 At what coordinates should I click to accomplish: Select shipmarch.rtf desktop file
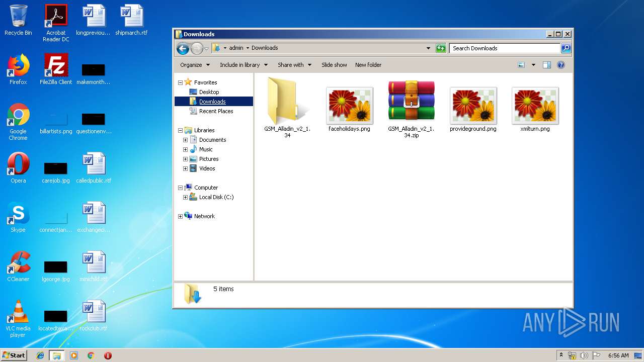tap(131, 20)
